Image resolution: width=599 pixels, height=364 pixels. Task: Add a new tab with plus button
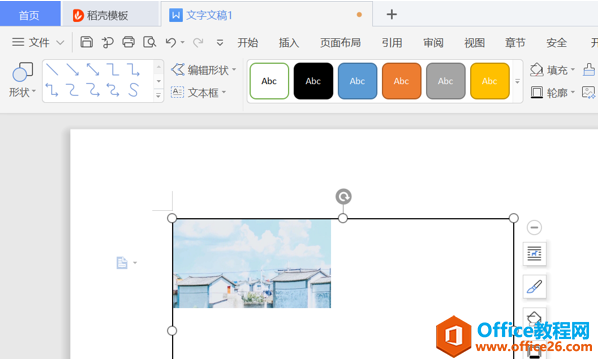392,15
